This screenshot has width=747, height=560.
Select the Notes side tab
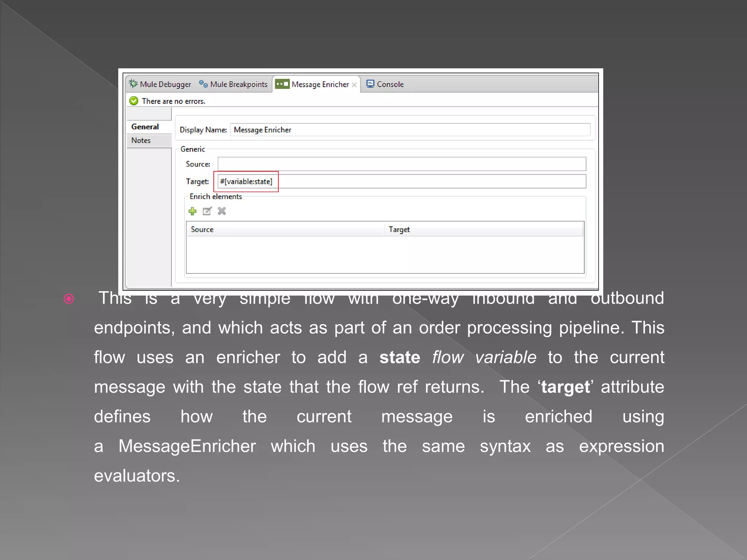(x=141, y=140)
